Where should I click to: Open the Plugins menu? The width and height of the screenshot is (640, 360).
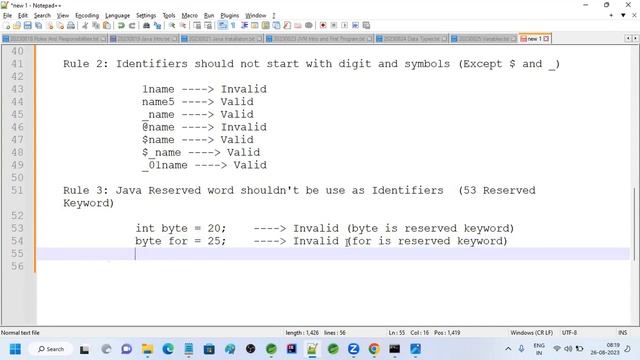(x=229, y=16)
